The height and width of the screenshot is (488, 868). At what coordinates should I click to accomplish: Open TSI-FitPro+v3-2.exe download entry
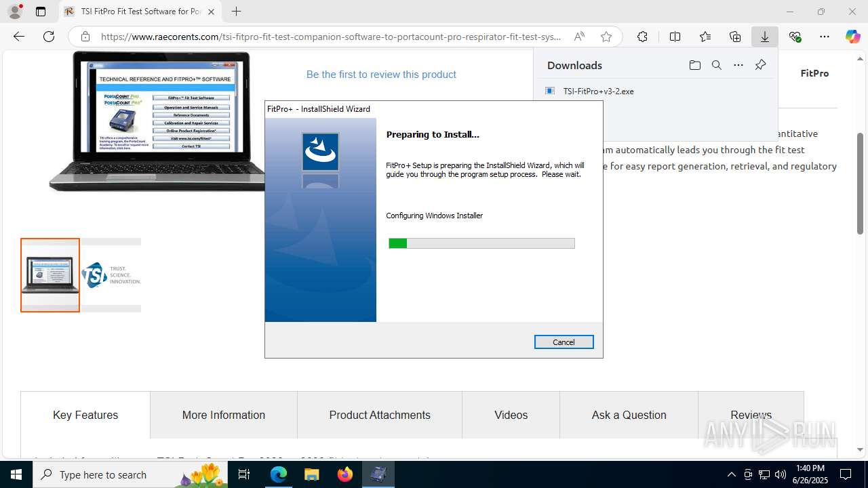point(598,91)
